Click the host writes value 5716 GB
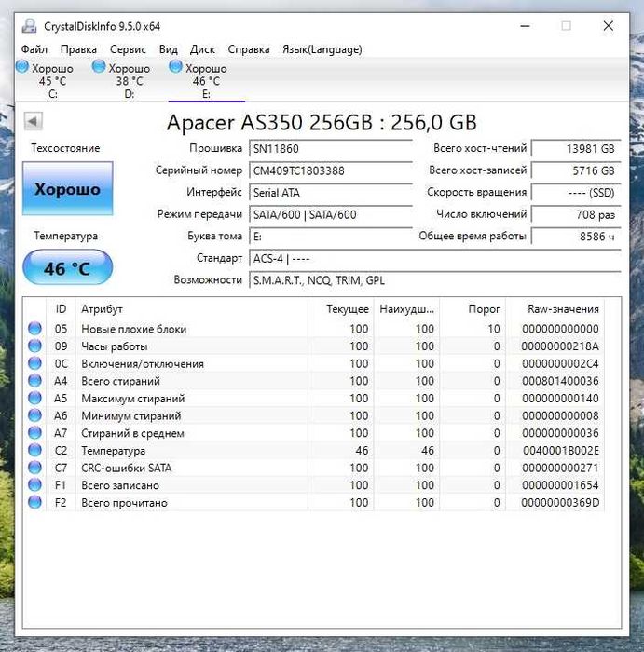The height and width of the screenshot is (652, 644). [576, 170]
